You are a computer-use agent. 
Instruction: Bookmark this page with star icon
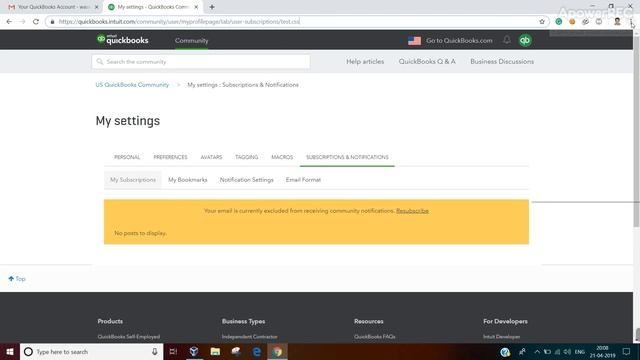(542, 22)
